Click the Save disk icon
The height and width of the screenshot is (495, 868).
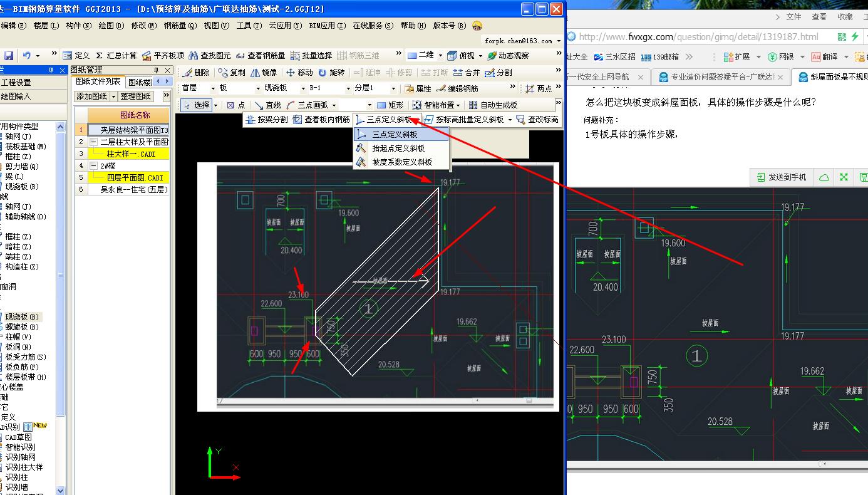(x=9, y=56)
